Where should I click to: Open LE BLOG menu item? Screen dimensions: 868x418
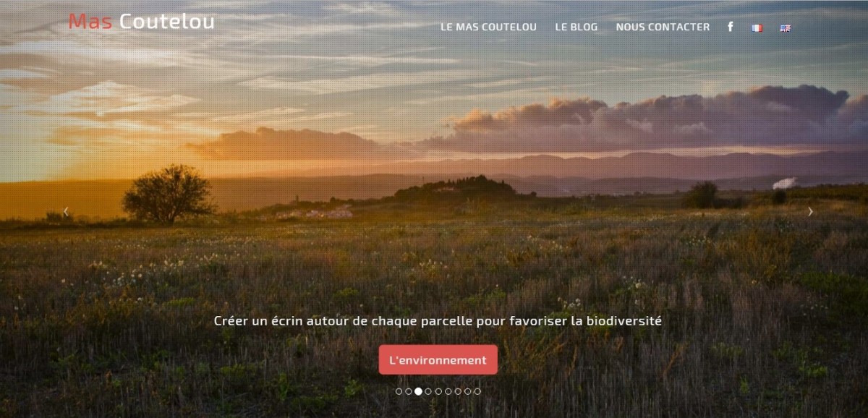576,27
